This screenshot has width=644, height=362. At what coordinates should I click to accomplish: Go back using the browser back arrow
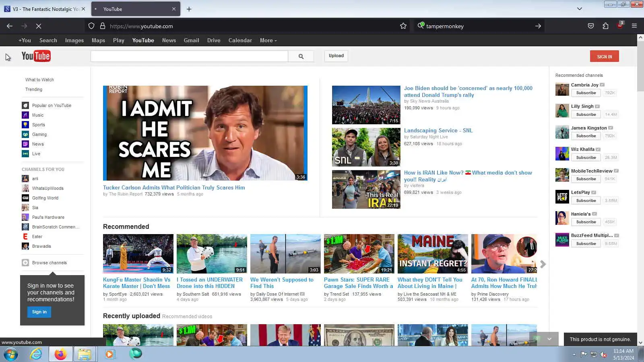[x=10, y=26]
